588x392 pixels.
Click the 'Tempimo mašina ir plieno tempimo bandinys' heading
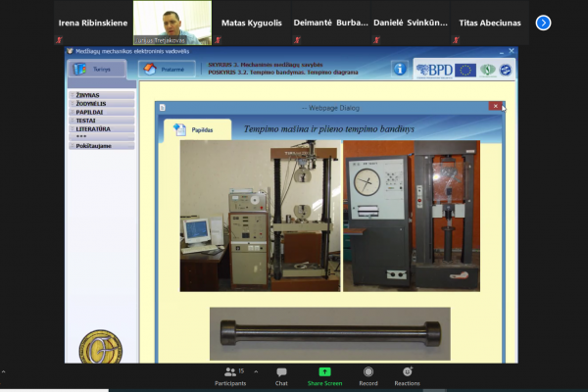tap(329, 129)
